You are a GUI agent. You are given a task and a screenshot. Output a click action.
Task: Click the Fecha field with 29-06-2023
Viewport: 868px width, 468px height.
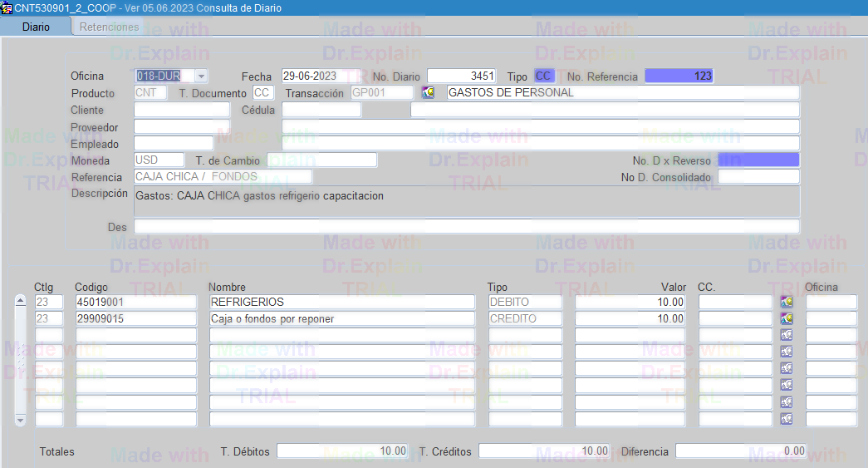321,76
